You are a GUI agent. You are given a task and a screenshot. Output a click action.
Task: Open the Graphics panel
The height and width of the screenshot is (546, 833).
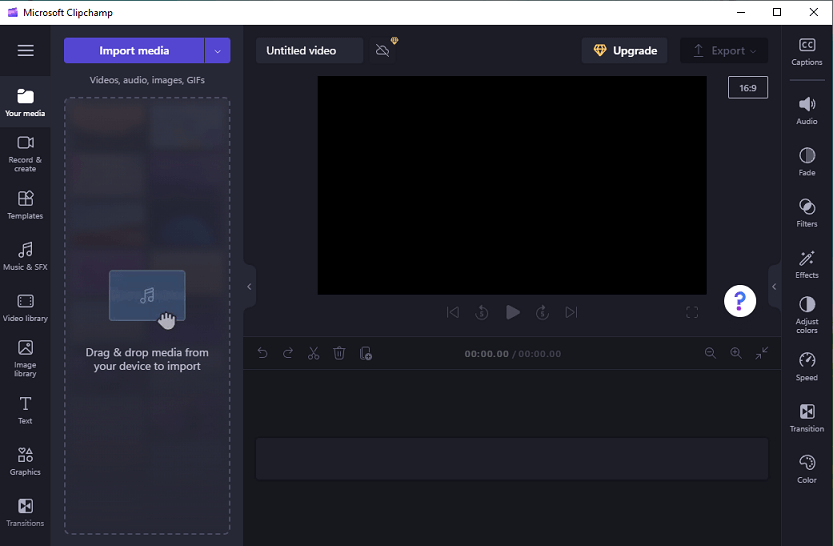pos(25,461)
